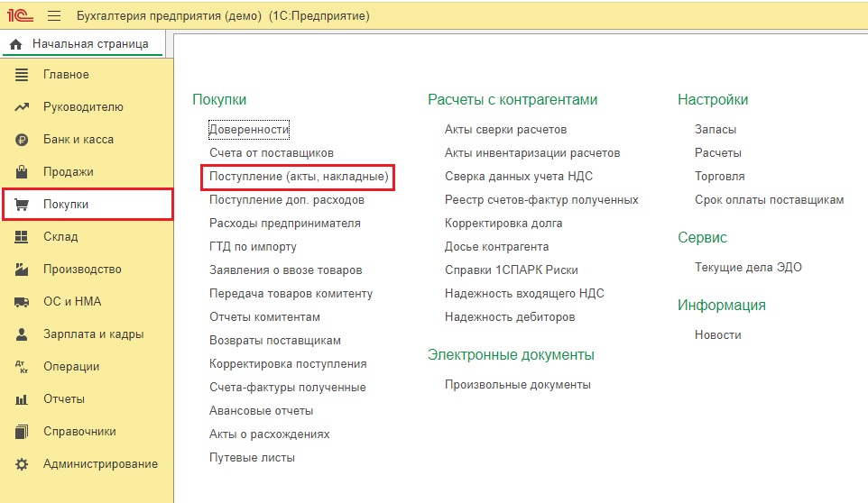Open Запасы settings

(x=716, y=129)
